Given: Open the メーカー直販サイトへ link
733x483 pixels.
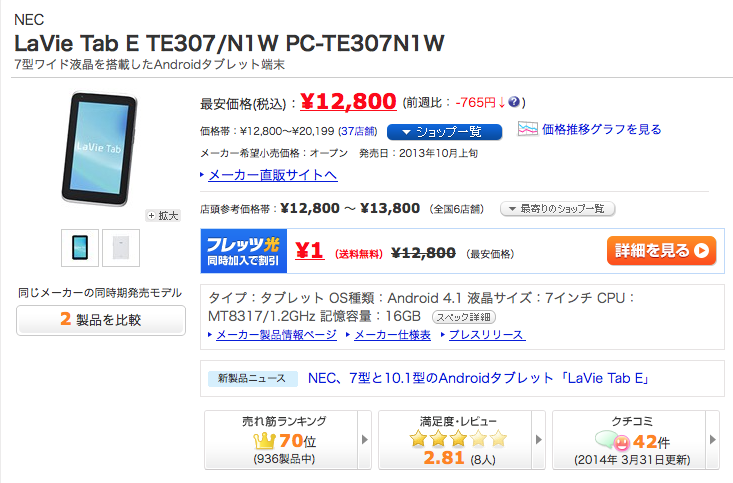Looking at the screenshot, I should (272, 175).
